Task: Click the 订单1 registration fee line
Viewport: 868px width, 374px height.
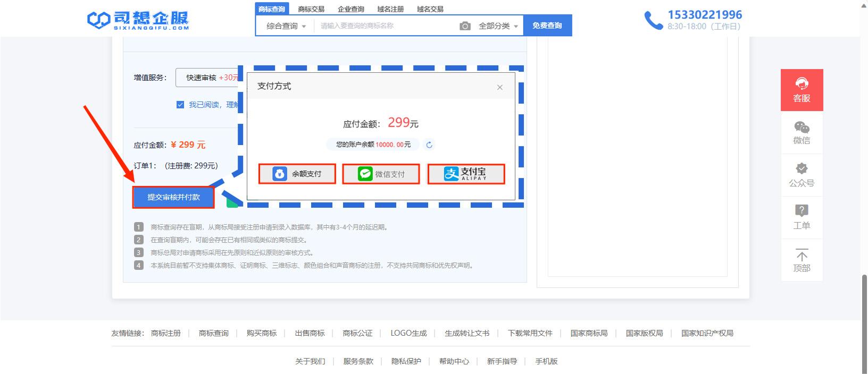Action: (176, 166)
